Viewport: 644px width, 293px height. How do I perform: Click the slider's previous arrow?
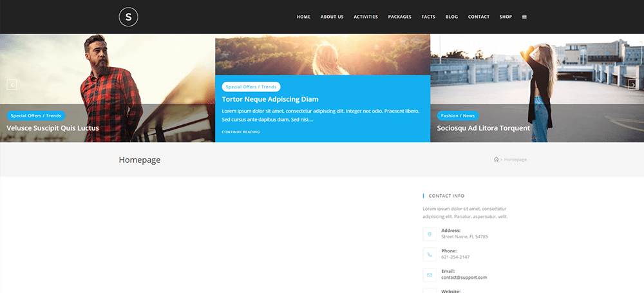[x=12, y=84]
